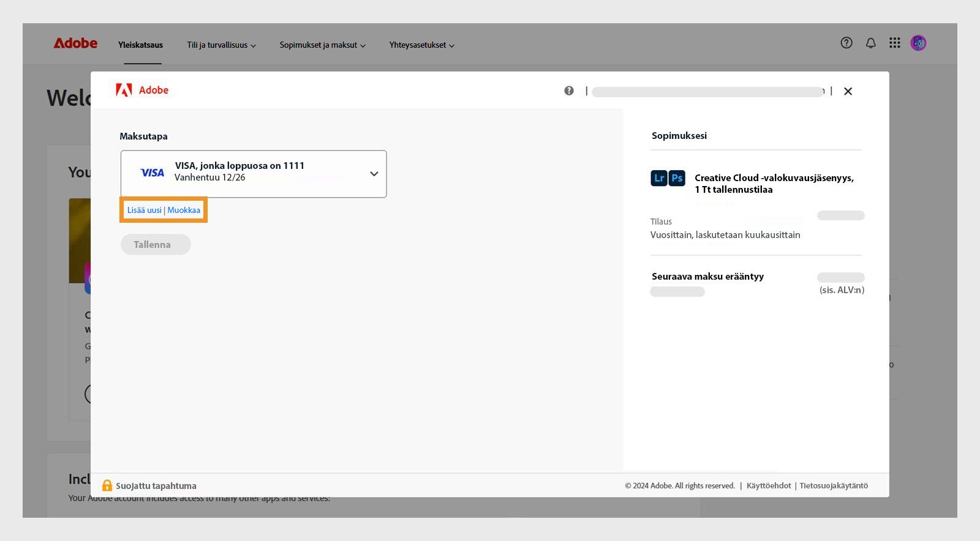Click the Photoshop Ps icon
This screenshot has height=541, width=980.
[x=677, y=178]
